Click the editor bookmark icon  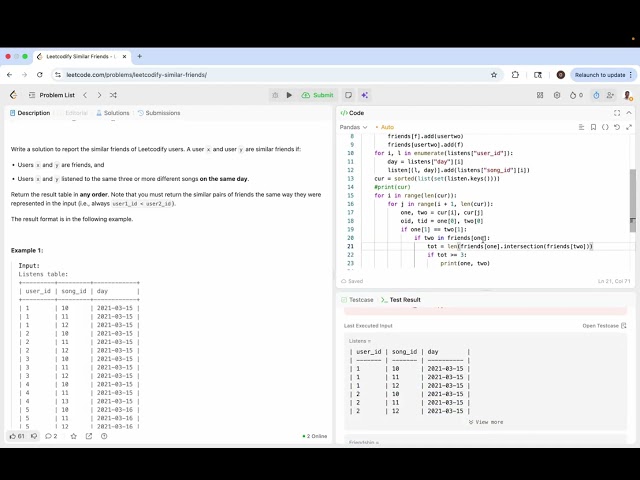(593, 127)
